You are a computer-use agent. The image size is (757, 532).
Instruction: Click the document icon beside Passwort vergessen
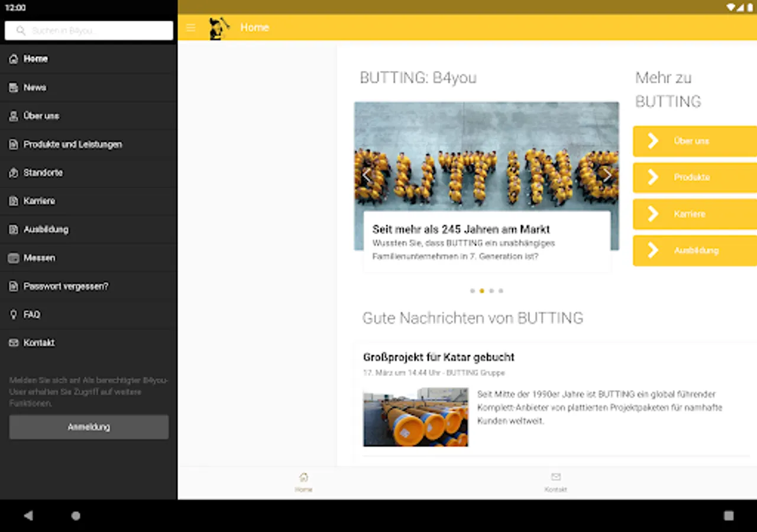click(x=14, y=286)
